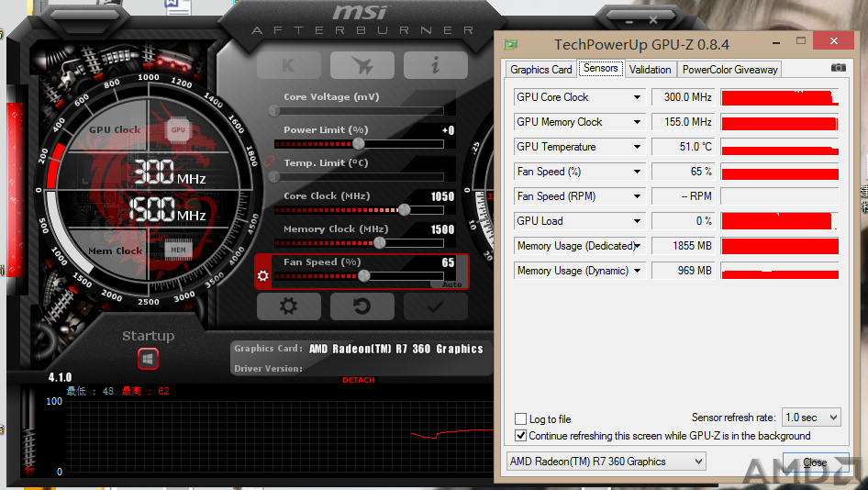868x490 pixels.
Task: Click the Power Limit +0 value
Action: [449, 130]
